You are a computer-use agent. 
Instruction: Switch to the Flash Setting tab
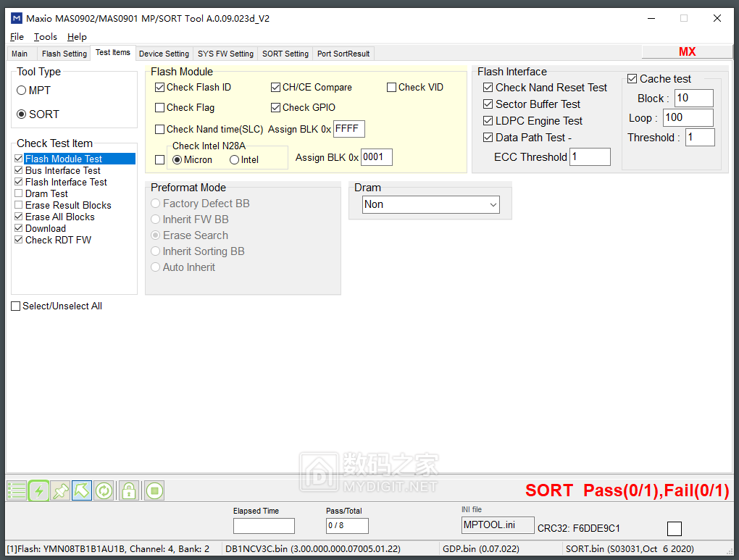pos(64,54)
